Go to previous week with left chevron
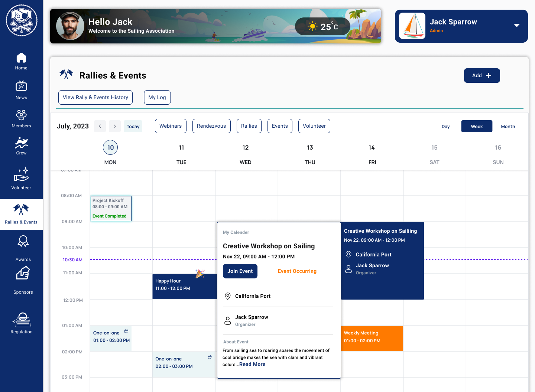The image size is (535, 392). [100, 126]
